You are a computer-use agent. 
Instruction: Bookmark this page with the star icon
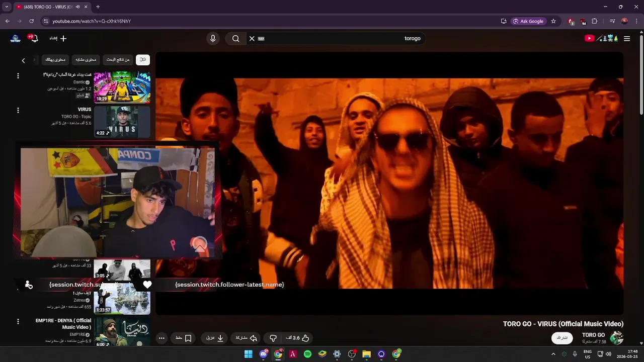553,21
